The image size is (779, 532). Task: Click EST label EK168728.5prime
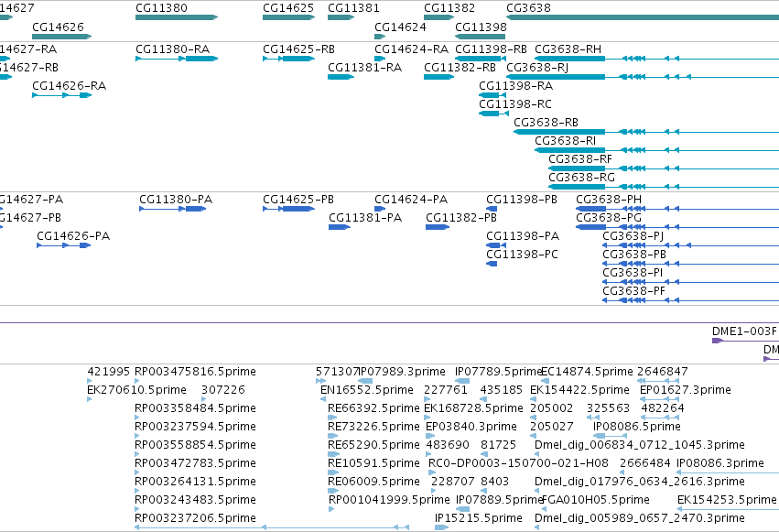(x=473, y=408)
